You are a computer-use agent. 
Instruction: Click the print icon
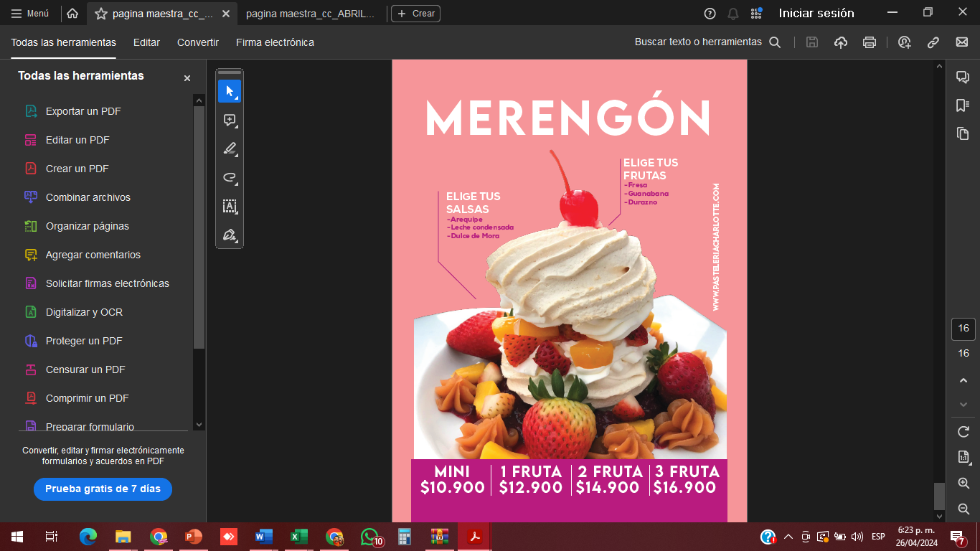coord(870,42)
